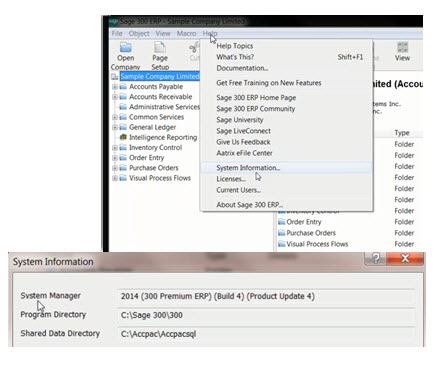436x365 pixels.
Task: Choose Help Topics from Help menu
Action: tap(287, 46)
